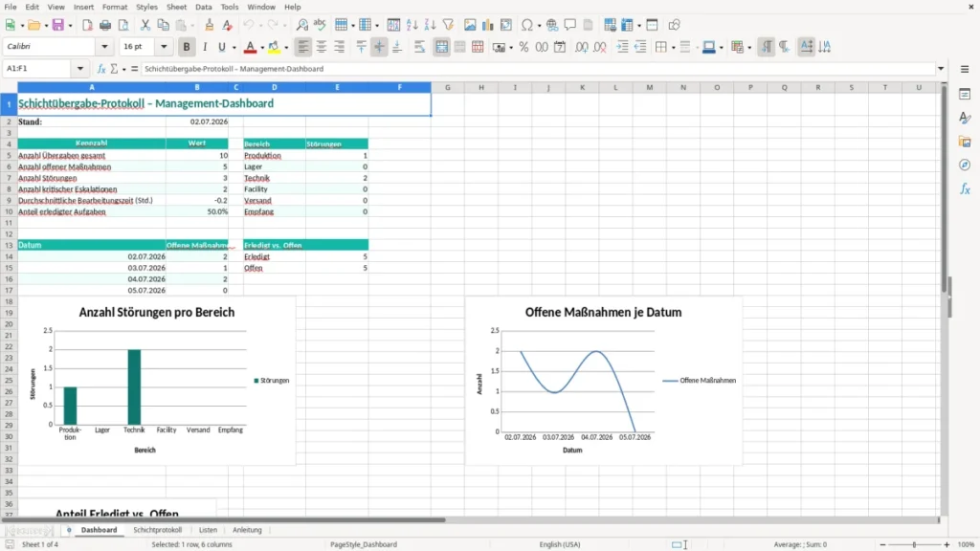Apply the yellow highlighting color swatch
Image resolution: width=980 pixels, height=551 pixels.
coord(274,48)
